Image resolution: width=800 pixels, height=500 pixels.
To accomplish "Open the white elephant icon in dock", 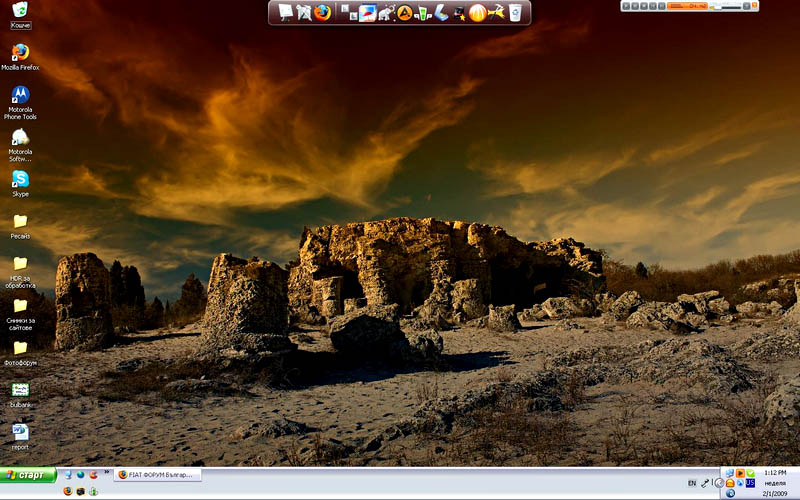I will pyautogui.click(x=386, y=13).
